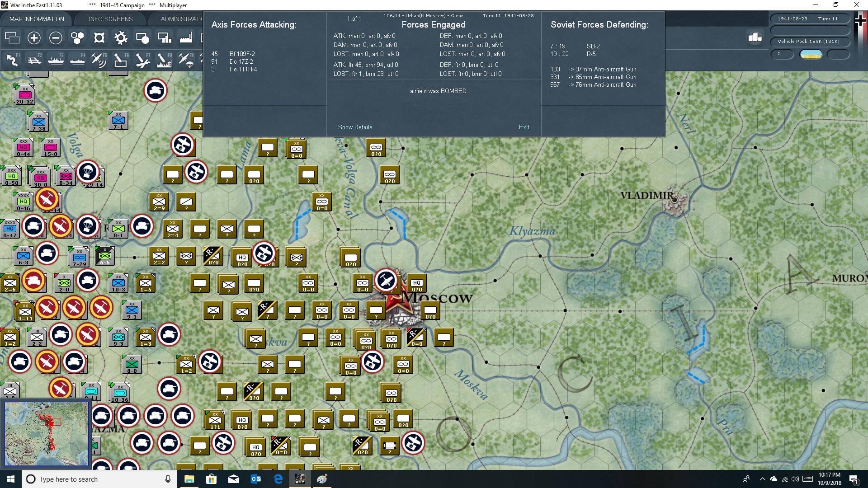Click the zoom out minus icon
This screenshot has height=488, width=868.
(x=56, y=38)
